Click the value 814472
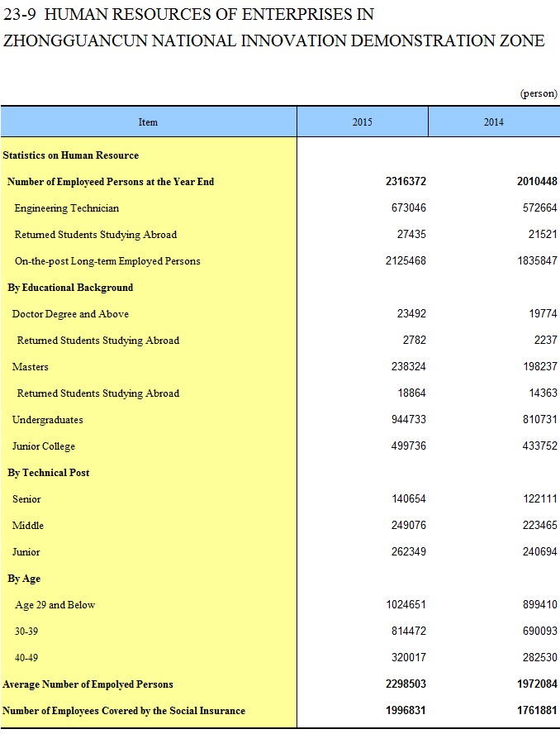Viewport: 560px width, 734px height. [x=409, y=632]
